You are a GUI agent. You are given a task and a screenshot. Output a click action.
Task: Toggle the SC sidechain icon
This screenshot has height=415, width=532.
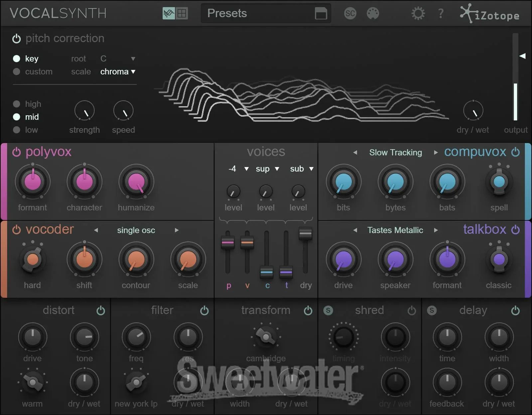tap(350, 13)
